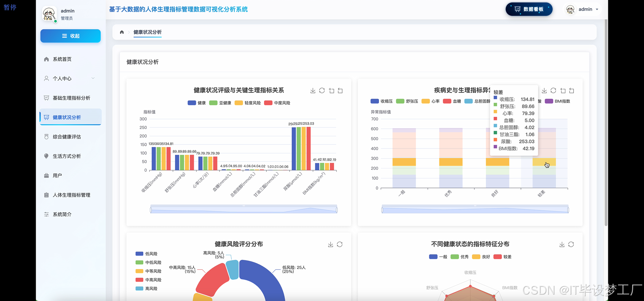Click the 收起 collapse sidebar button

[x=70, y=36]
